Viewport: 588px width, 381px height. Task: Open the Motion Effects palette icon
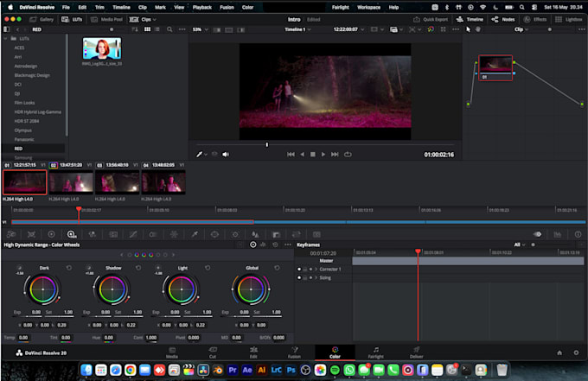[113, 234]
